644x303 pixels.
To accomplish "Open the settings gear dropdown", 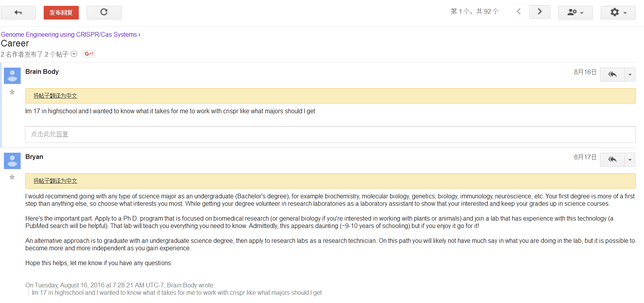I will pos(618,12).
